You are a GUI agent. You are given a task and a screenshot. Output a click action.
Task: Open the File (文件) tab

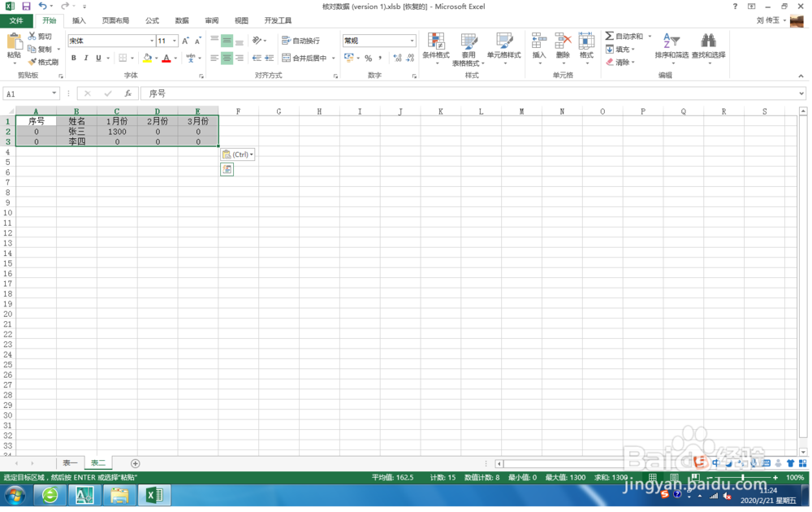coord(16,20)
